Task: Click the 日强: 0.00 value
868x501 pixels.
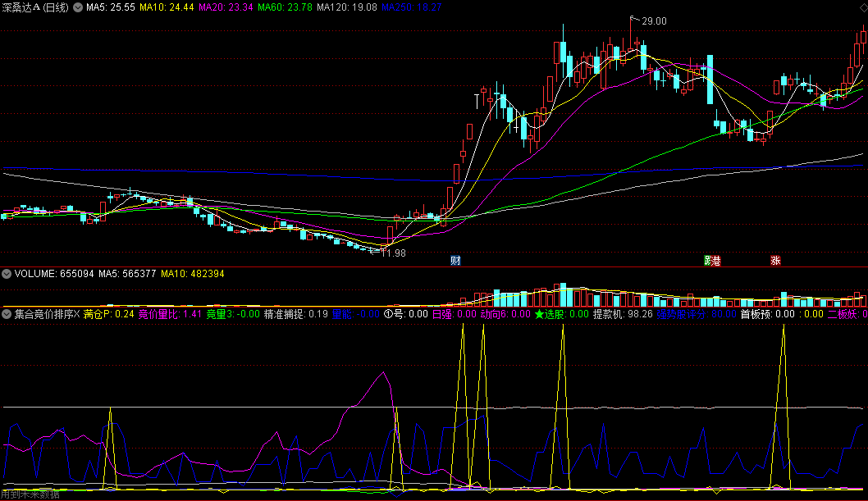Action: tap(454, 314)
